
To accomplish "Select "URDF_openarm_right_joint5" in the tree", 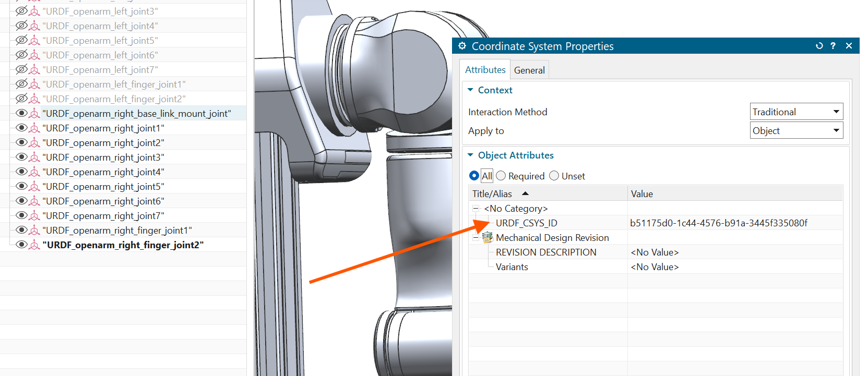I will pyautogui.click(x=103, y=186).
